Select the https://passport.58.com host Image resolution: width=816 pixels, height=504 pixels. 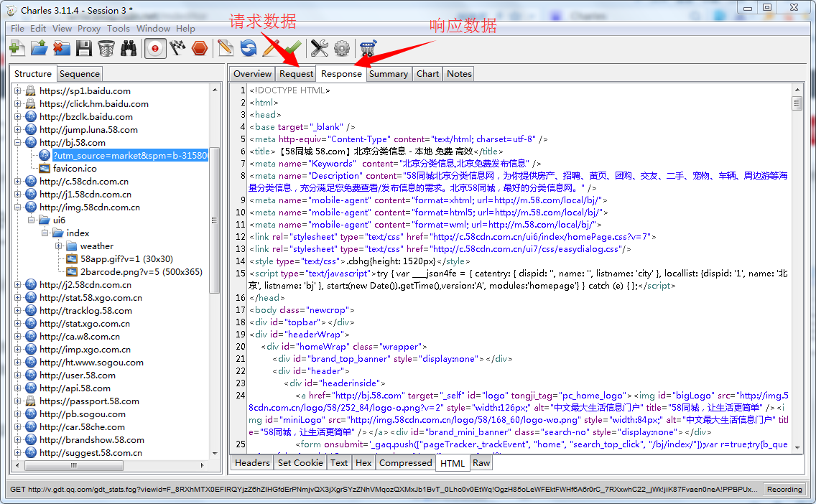(x=89, y=401)
